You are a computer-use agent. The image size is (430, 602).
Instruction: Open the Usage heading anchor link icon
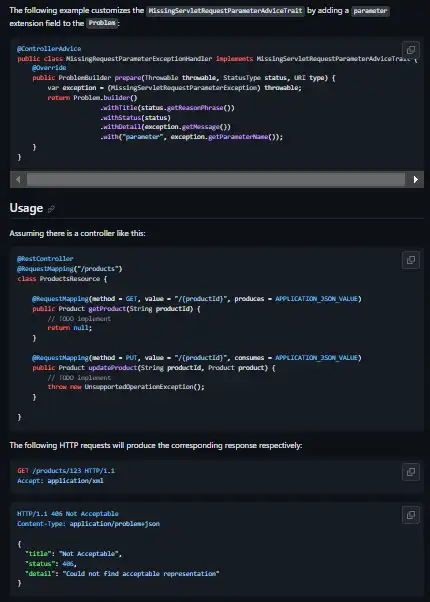(51, 209)
